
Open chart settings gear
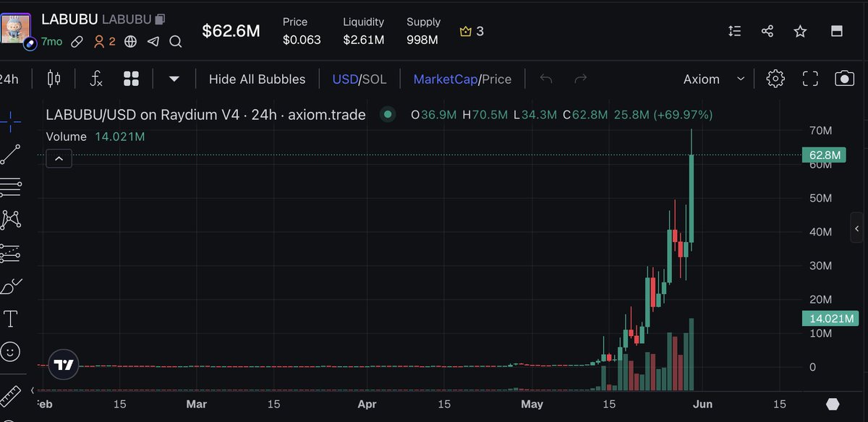pos(775,79)
